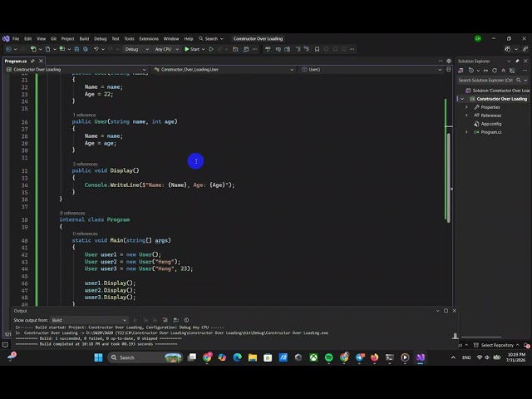Open the Test menu

click(x=116, y=39)
